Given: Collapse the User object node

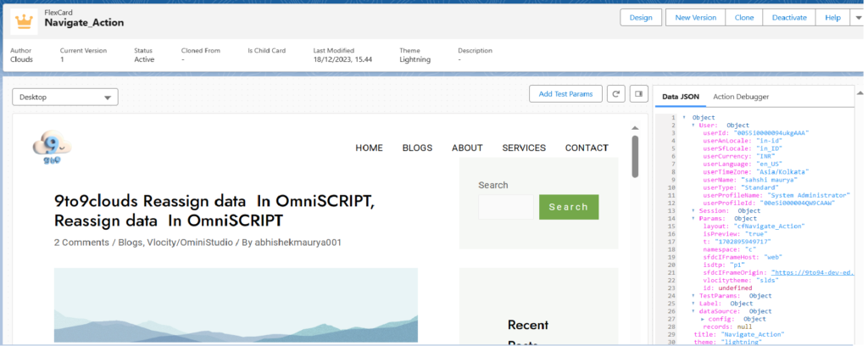Looking at the screenshot, I should pyautogui.click(x=693, y=126).
